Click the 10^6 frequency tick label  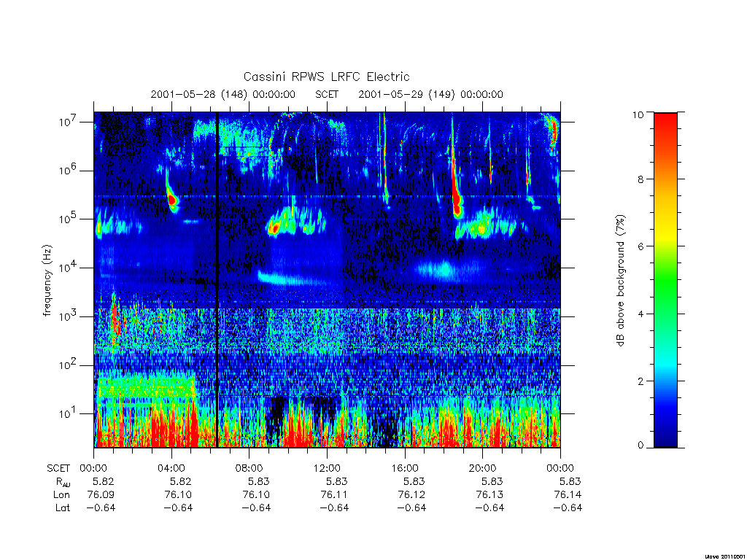pos(69,170)
